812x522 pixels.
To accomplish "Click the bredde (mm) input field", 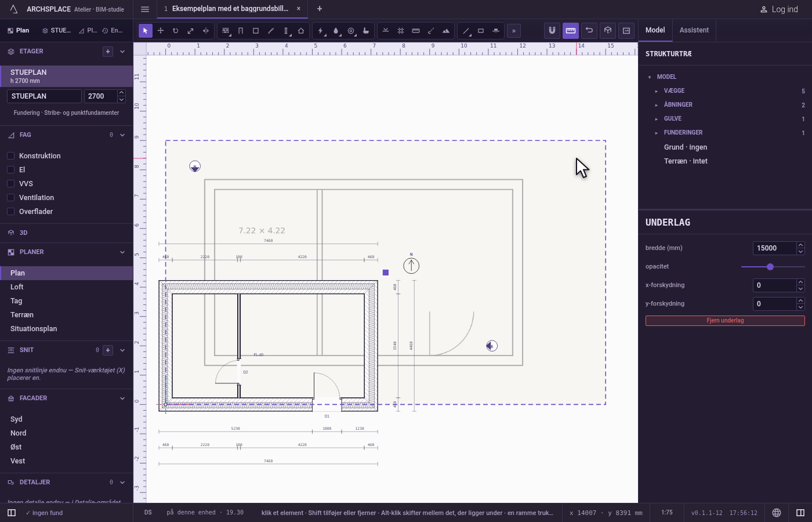I will click(x=774, y=248).
